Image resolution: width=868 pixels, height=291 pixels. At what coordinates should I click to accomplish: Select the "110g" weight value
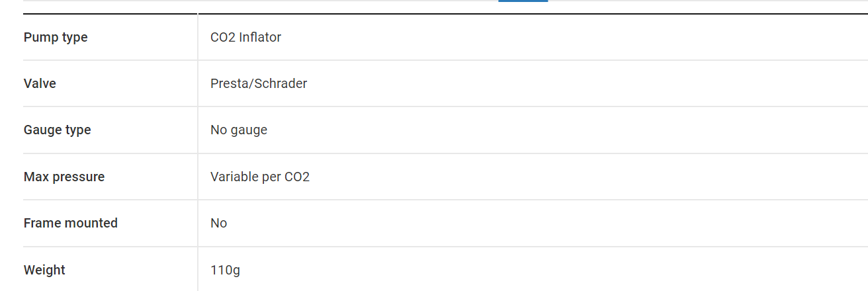225,270
